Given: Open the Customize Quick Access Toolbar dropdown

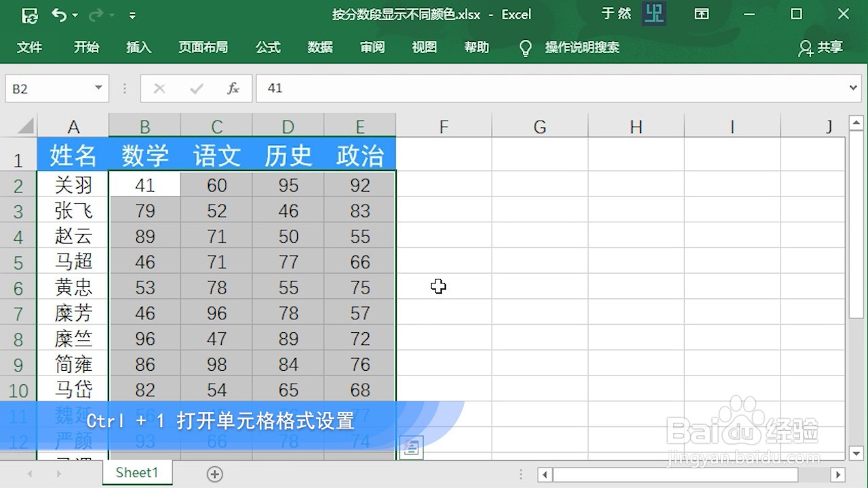Looking at the screenshot, I should click(132, 14).
